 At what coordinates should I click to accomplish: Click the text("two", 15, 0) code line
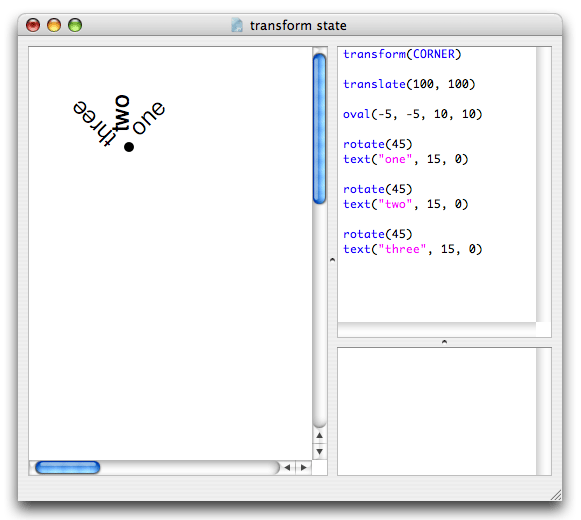[x=405, y=204]
